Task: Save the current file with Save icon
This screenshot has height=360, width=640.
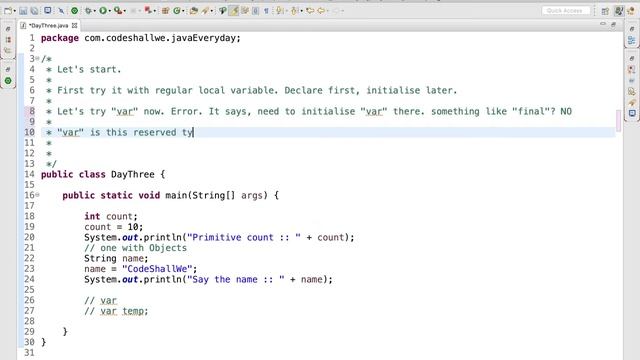Action: tap(23, 11)
